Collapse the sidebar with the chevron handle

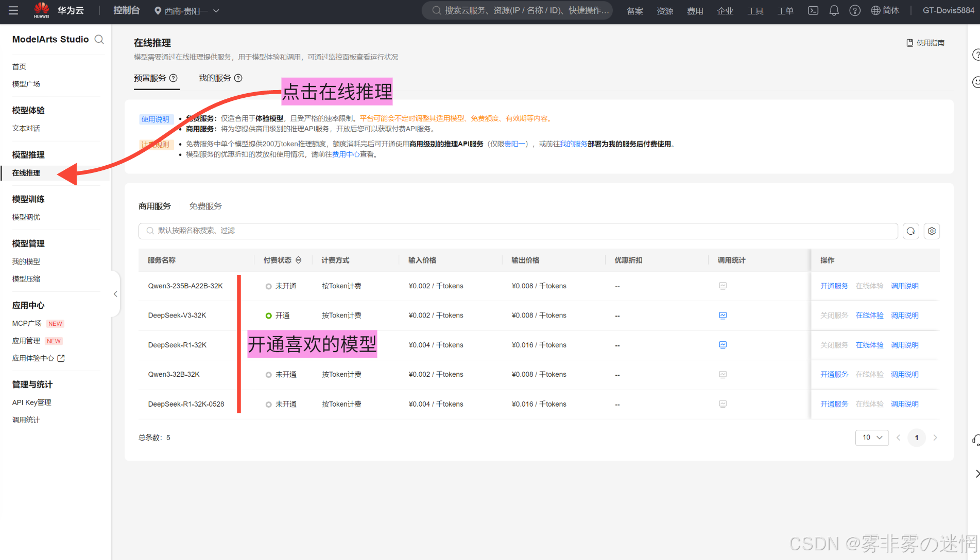(x=115, y=294)
